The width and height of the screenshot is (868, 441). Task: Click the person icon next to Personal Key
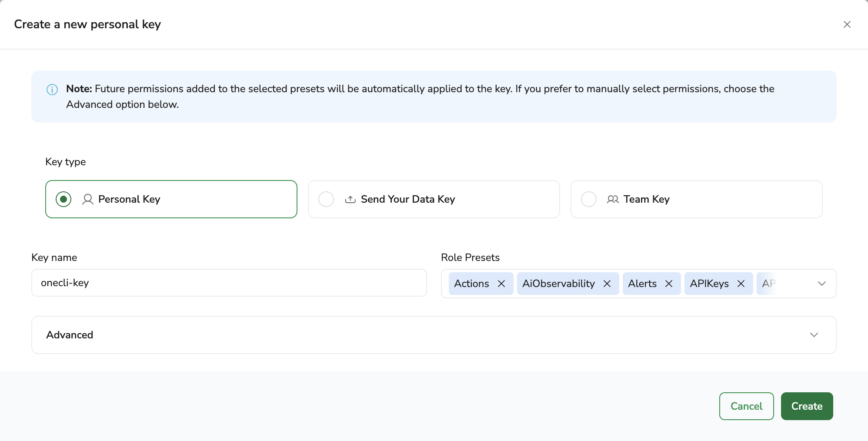(88, 199)
